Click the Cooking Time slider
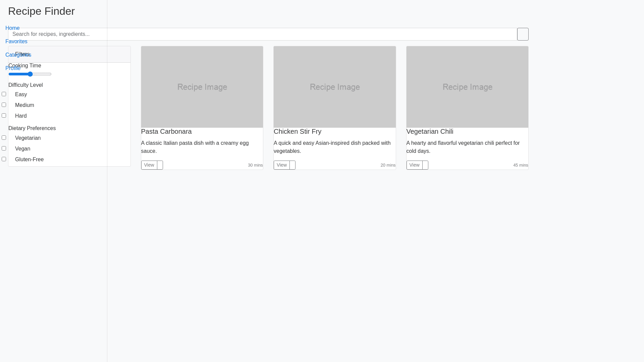 [x=30, y=74]
